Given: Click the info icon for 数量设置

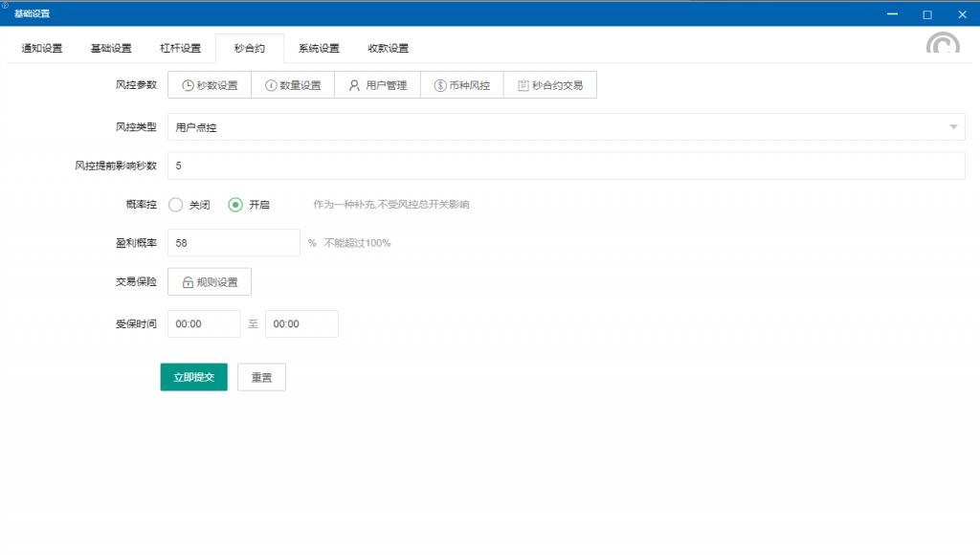Looking at the screenshot, I should 272,85.
